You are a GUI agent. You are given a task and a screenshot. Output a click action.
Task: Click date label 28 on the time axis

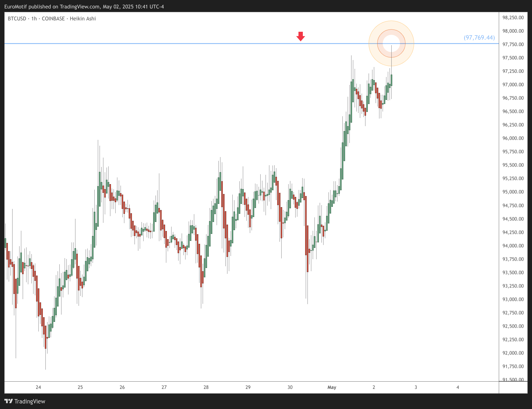point(206,387)
